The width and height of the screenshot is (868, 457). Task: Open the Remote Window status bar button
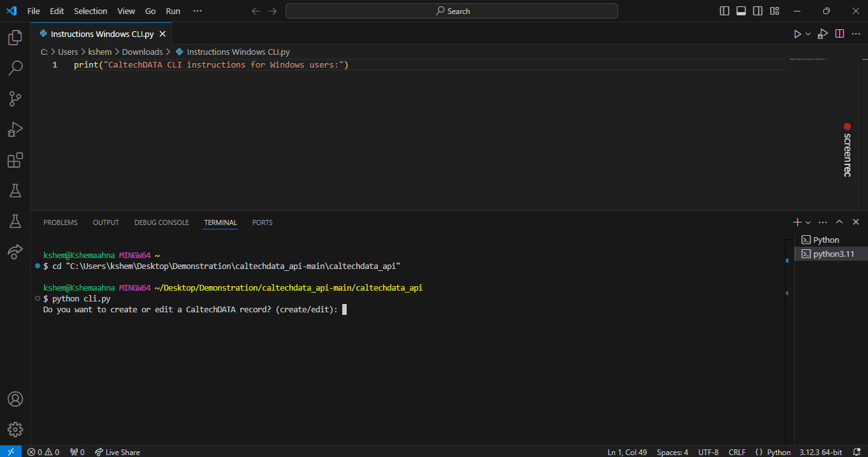pos(11,451)
